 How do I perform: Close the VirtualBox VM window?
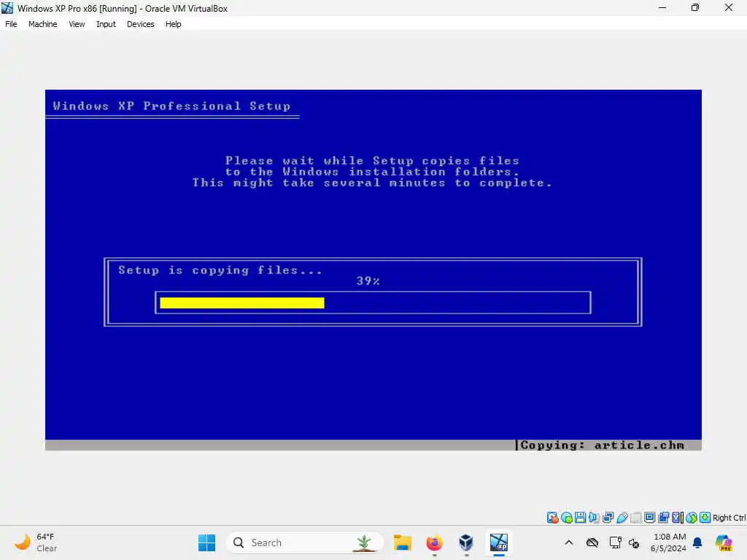click(x=729, y=7)
